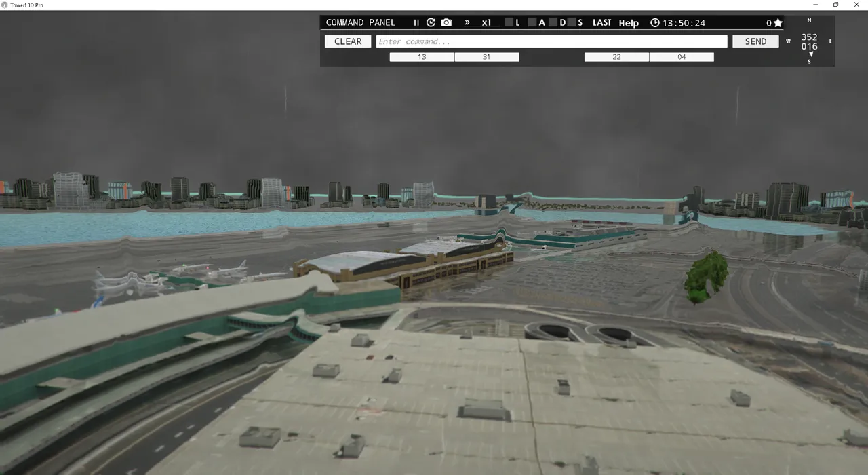Toggle the A checkbox
The width and height of the screenshot is (868, 475).
(532, 22)
